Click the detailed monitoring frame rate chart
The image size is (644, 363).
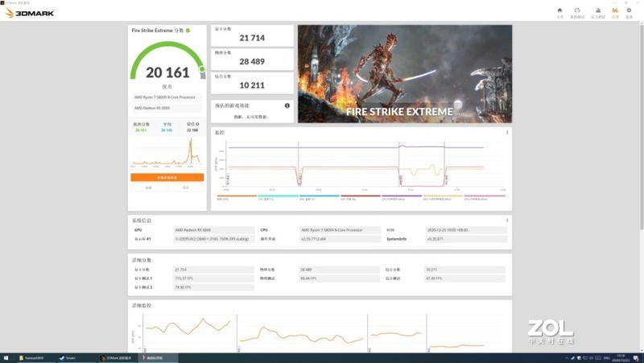(320, 333)
